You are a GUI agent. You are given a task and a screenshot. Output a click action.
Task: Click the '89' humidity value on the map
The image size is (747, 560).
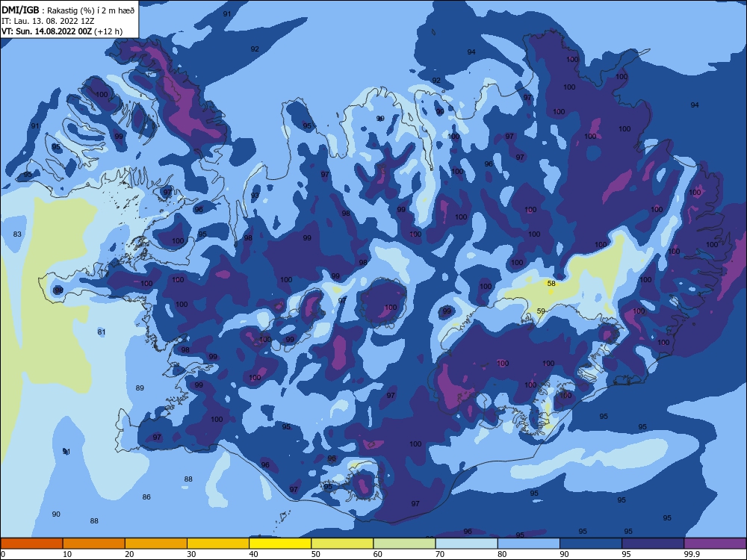(140, 388)
